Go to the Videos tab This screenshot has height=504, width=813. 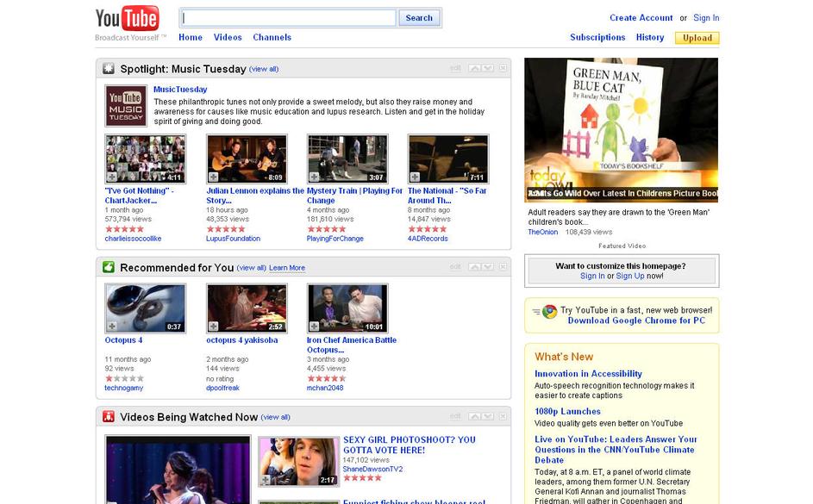[228, 37]
